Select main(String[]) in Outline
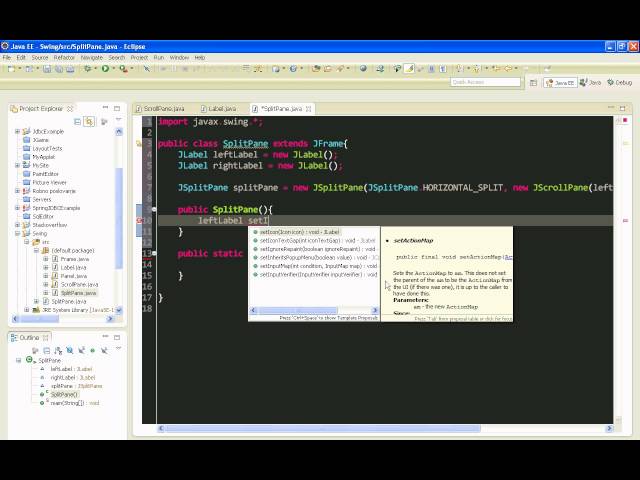 pyautogui.click(x=69, y=403)
